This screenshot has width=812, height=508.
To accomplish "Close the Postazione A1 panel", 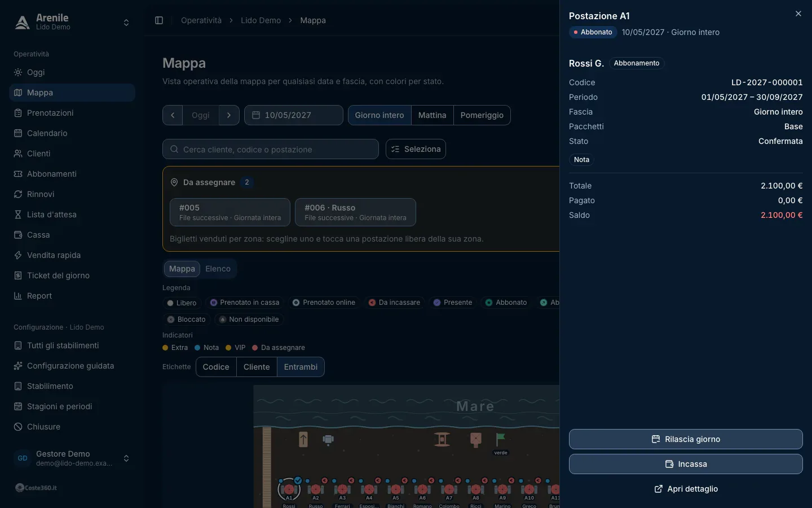I will pyautogui.click(x=798, y=14).
